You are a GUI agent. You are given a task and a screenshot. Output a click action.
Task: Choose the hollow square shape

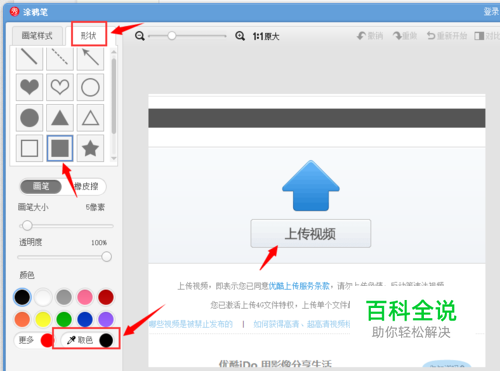pyautogui.click(x=29, y=148)
